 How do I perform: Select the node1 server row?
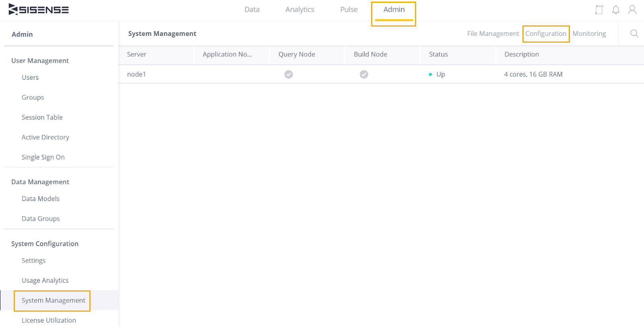[136, 74]
